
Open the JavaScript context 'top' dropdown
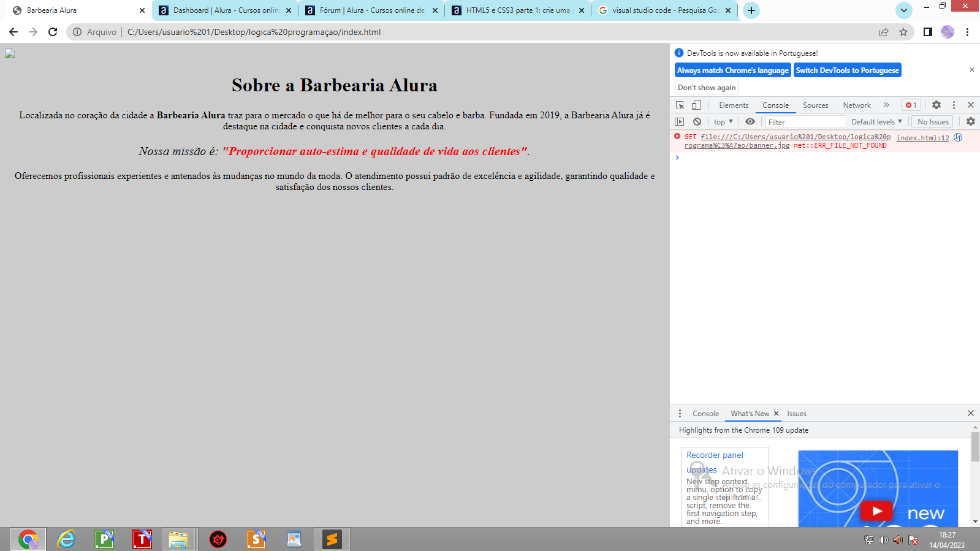pos(723,121)
